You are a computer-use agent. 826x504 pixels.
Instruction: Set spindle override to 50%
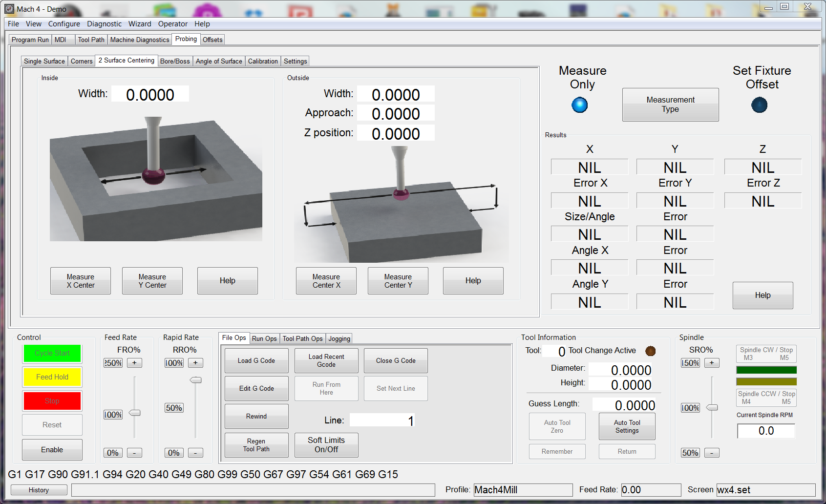coord(690,453)
